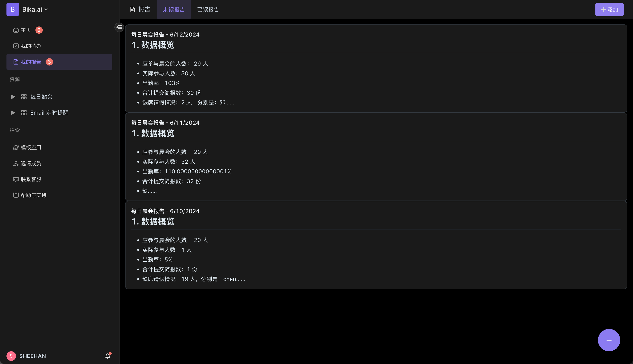Click the chat icon beside 联系客服
Screen dimensions: 633x364
(x=16, y=179)
